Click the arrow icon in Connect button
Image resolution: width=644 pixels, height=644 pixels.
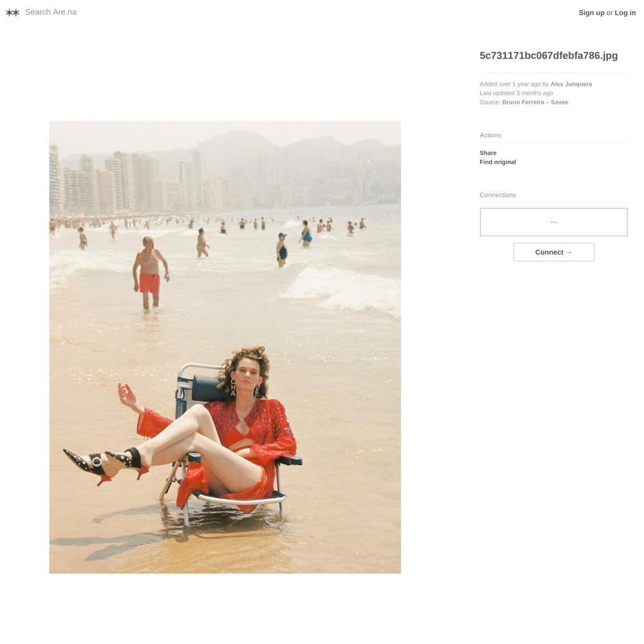569,252
